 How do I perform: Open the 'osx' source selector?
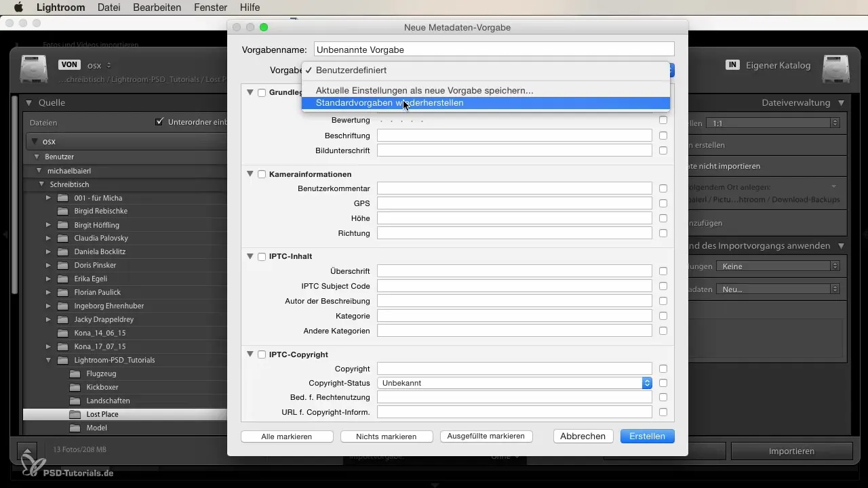(x=100, y=65)
